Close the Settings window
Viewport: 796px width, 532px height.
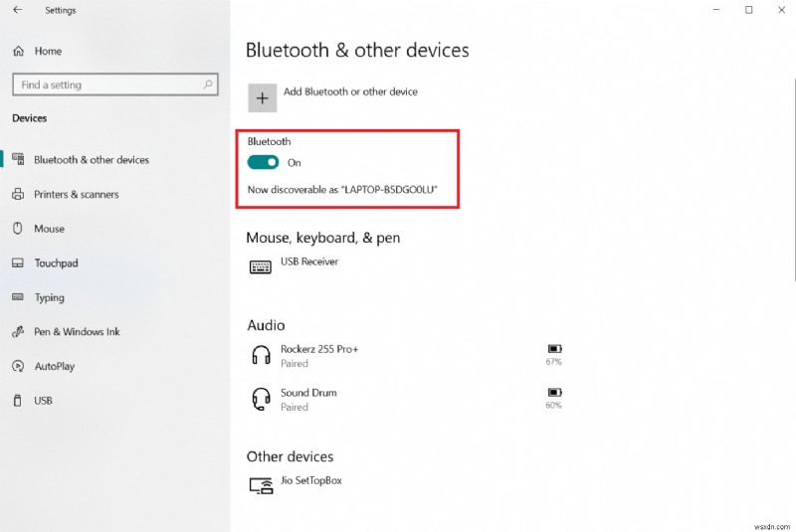click(782, 10)
